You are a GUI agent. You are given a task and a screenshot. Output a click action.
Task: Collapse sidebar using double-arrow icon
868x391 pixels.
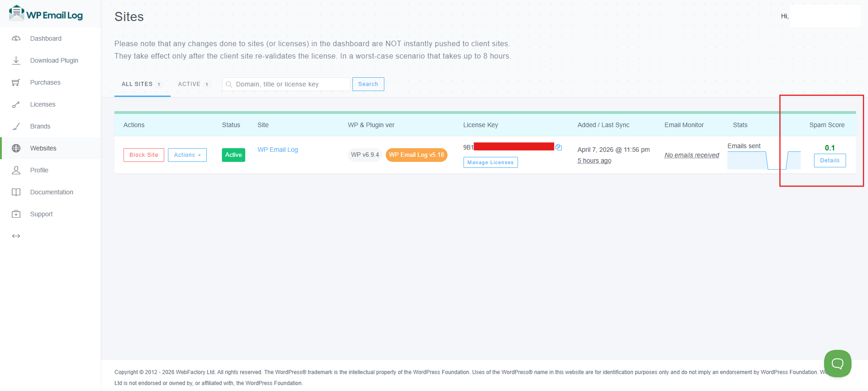[x=16, y=236]
